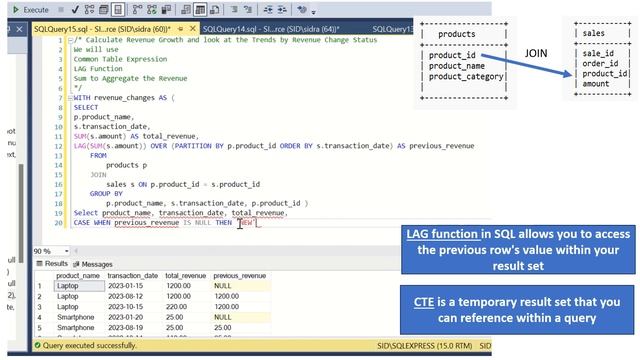The width and height of the screenshot is (640, 360).
Task: Click 's.transaction_date,' on line 10
Action: click(x=112, y=127)
